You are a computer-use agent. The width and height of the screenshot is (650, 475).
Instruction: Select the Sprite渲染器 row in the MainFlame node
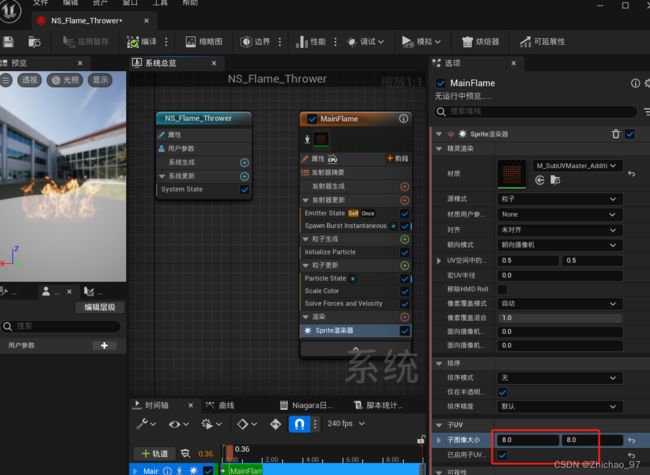(355, 330)
